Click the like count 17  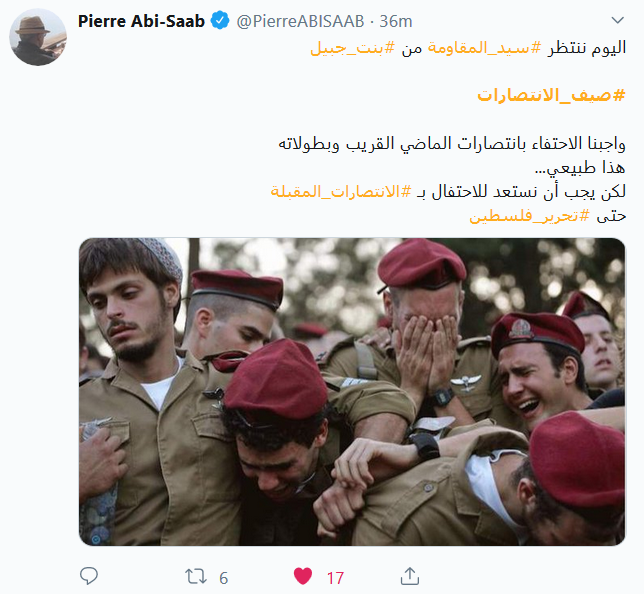tap(335, 578)
